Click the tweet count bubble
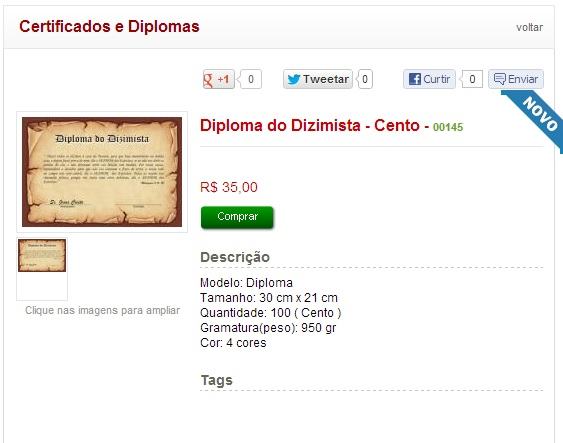Viewport: 563px width, 443px height. pos(365,79)
